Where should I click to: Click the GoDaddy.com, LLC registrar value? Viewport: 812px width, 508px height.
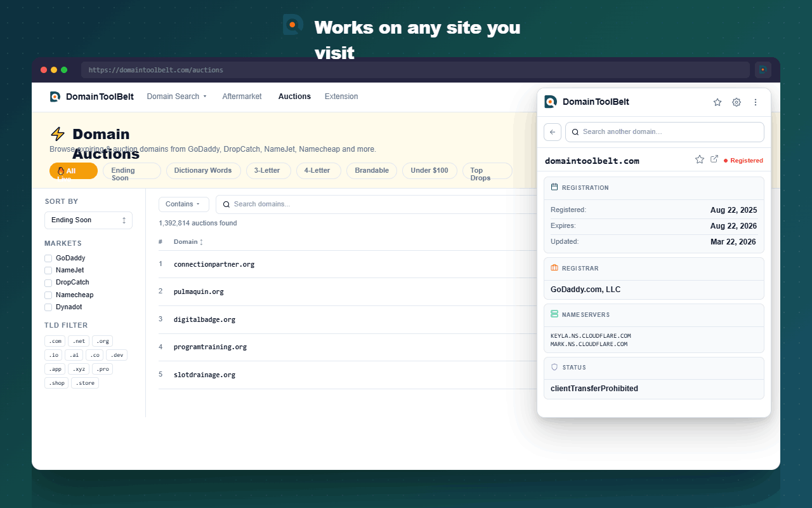tap(586, 290)
